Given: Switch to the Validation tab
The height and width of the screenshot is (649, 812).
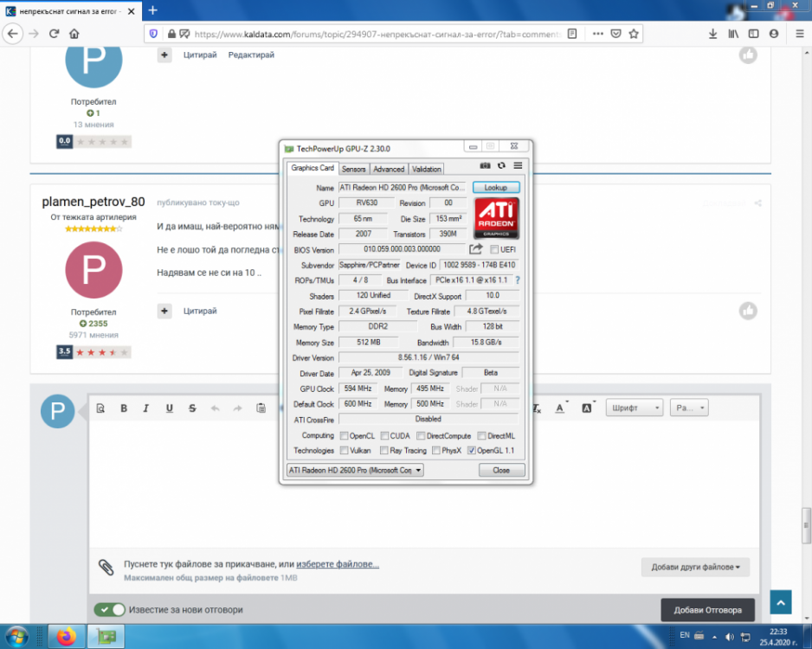Looking at the screenshot, I should click(x=426, y=170).
